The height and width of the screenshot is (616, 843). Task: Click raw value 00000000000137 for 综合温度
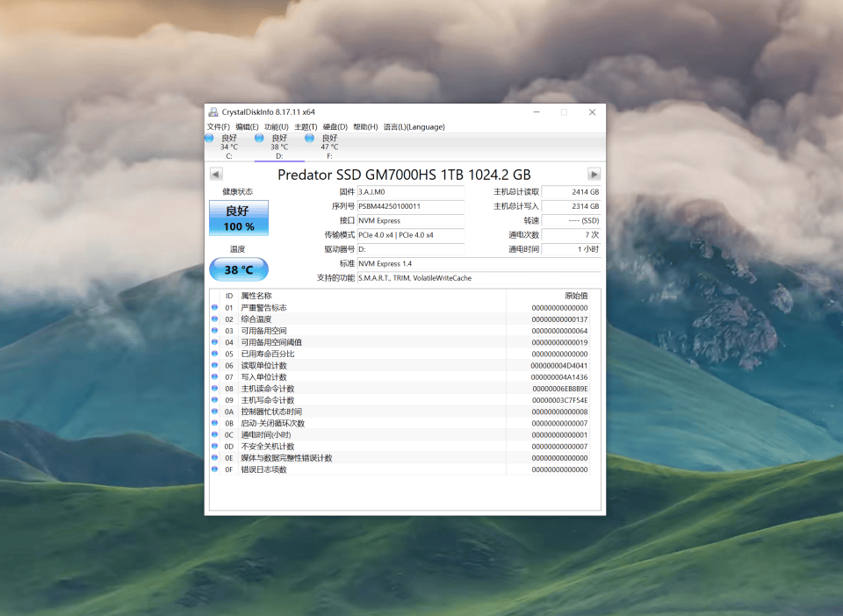[559, 319]
